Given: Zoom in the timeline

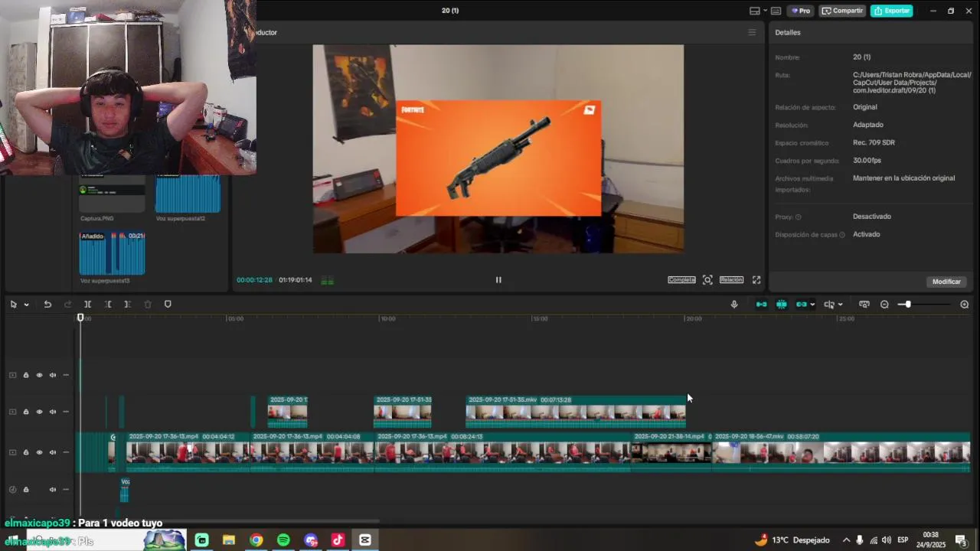Looking at the screenshot, I should click(965, 305).
